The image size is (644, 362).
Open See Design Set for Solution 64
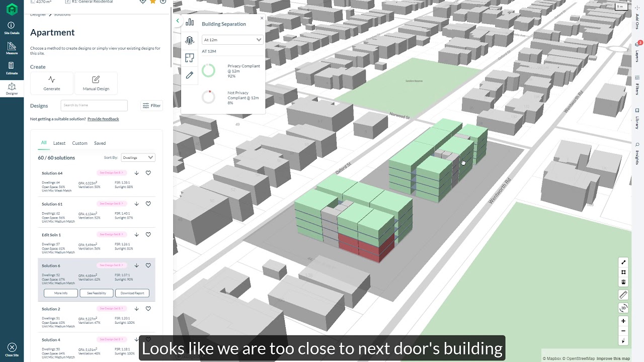pos(111,173)
